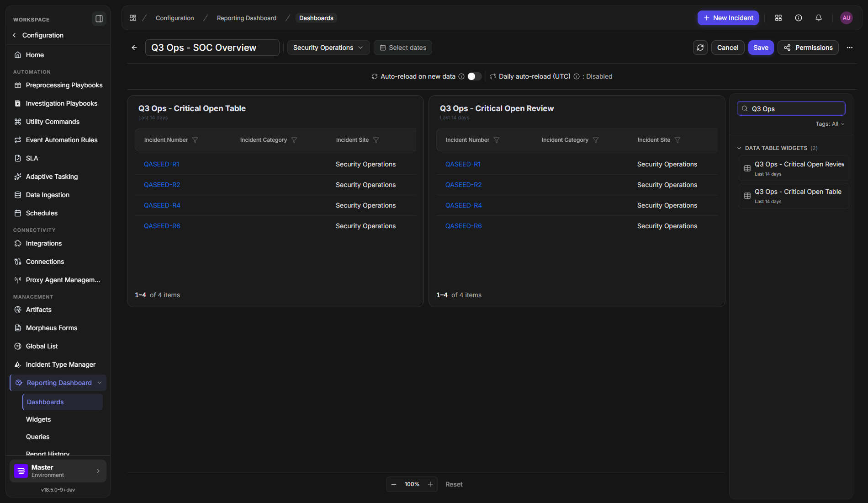Screen dimensions: 868x503
Task: Open QASEED-R6 link in Critical Open Review
Action: tap(464, 226)
